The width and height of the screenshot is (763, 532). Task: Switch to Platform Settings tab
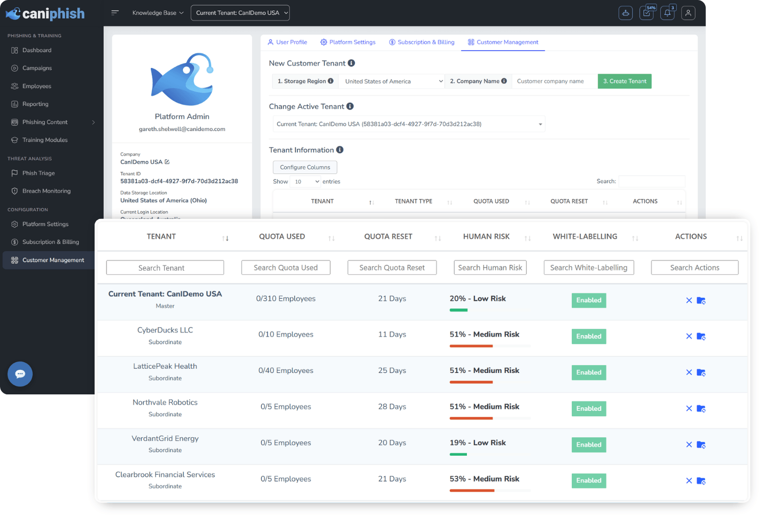(x=348, y=42)
